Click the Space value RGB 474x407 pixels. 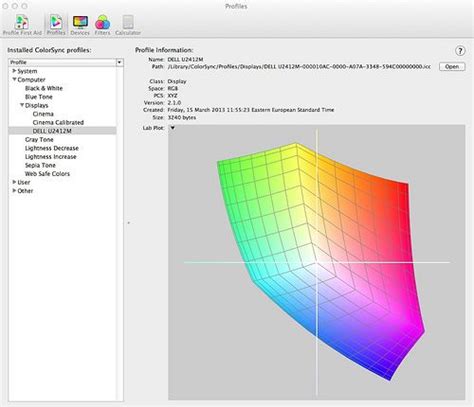point(173,88)
